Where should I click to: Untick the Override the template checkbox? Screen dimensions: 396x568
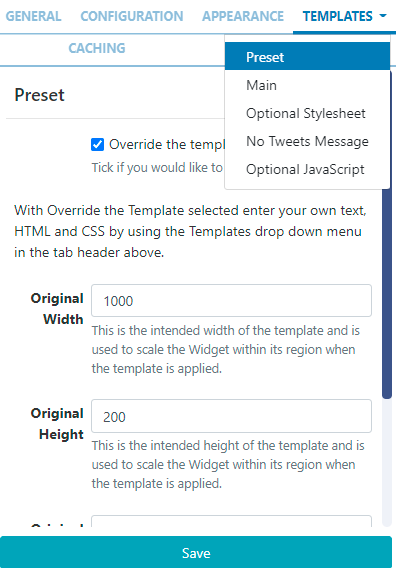(97, 145)
